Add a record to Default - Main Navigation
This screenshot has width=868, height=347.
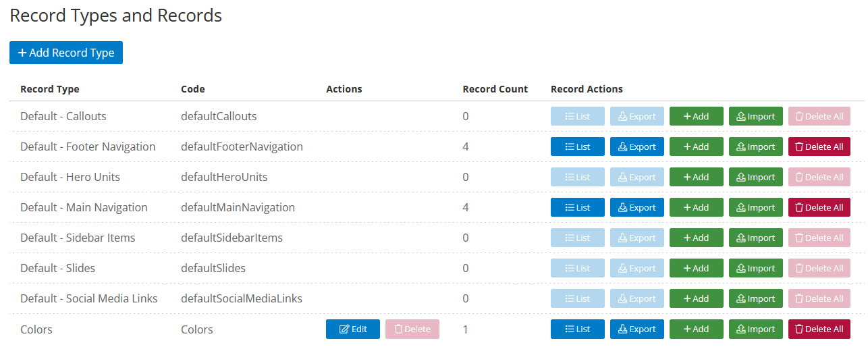[x=697, y=207]
